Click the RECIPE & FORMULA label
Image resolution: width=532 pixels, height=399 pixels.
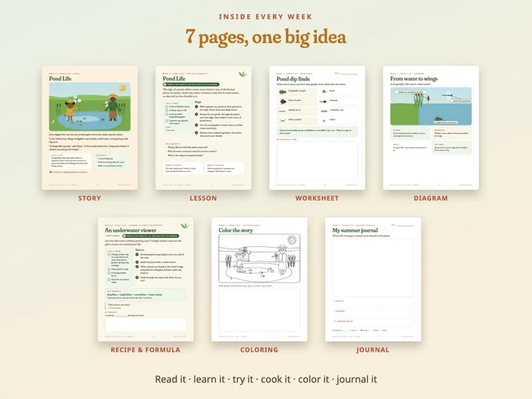[146, 350]
